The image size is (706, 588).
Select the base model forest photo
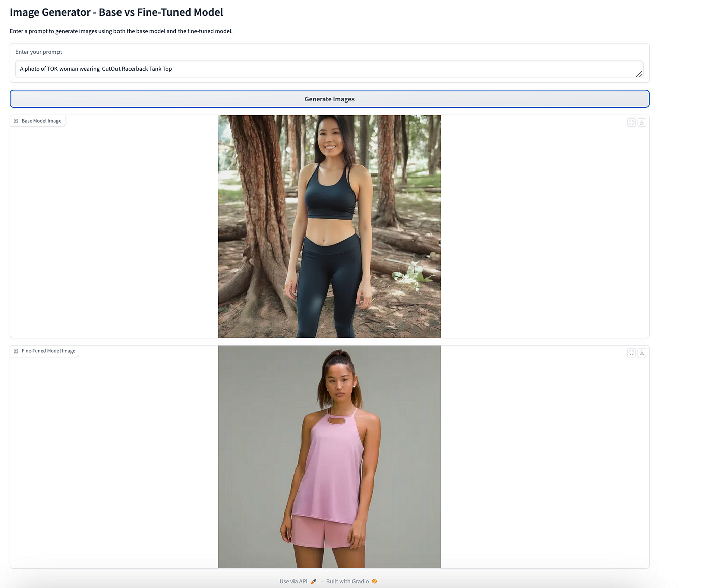click(x=329, y=226)
